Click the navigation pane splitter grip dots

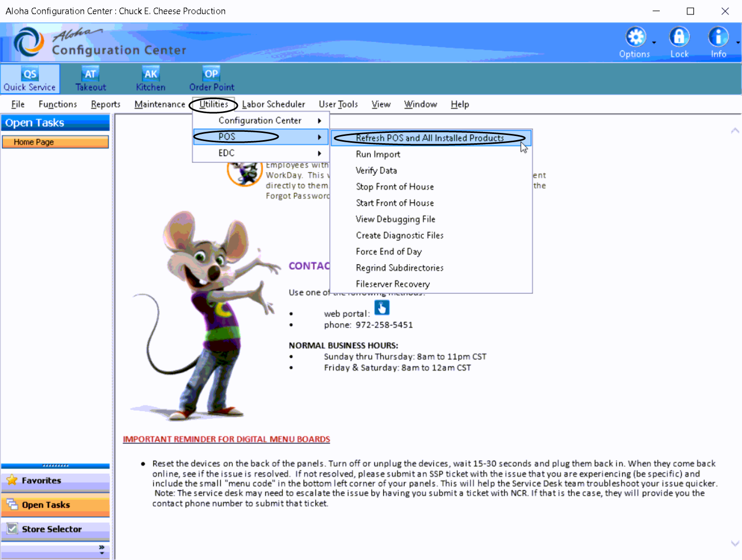pyautogui.click(x=55, y=465)
